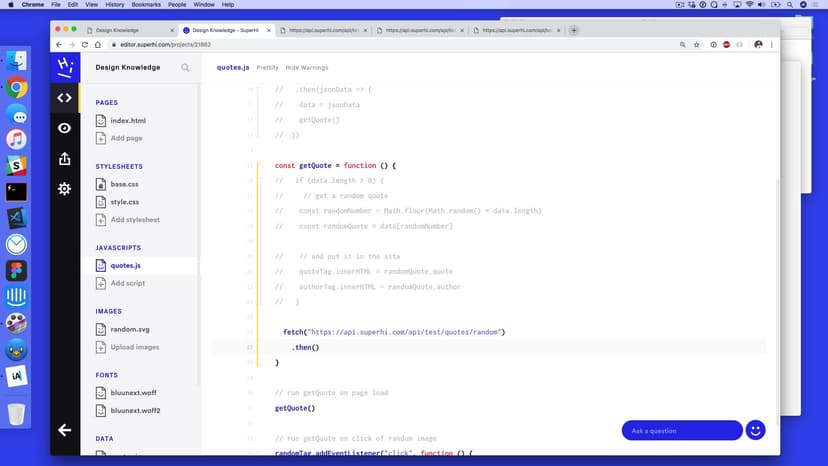The height and width of the screenshot is (466, 828).
Task: Open index.html file
Action: [128, 121]
